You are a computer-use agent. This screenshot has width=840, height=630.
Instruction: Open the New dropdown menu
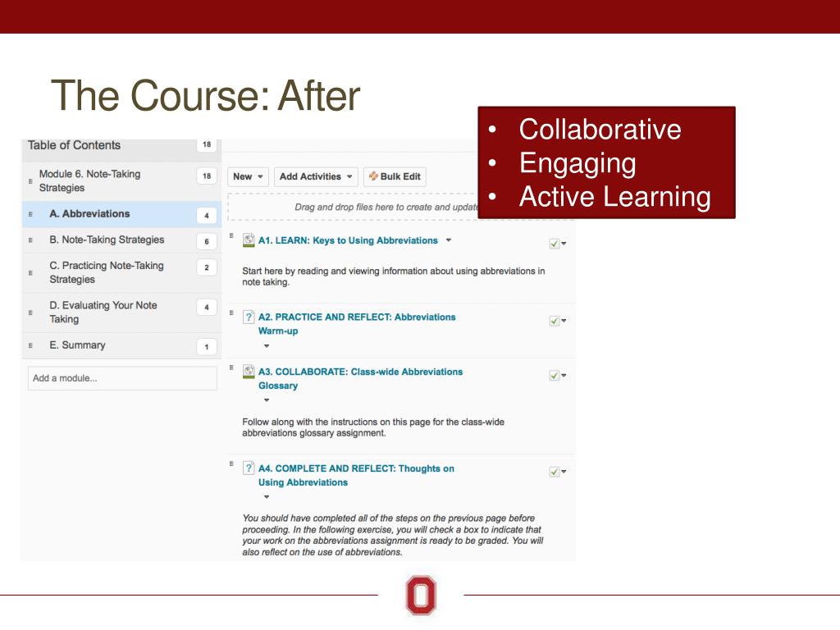tap(248, 177)
